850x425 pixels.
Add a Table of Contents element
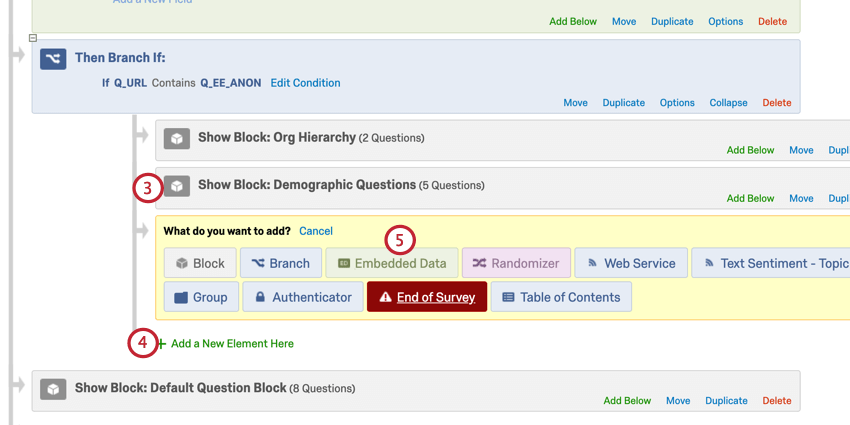pos(561,297)
